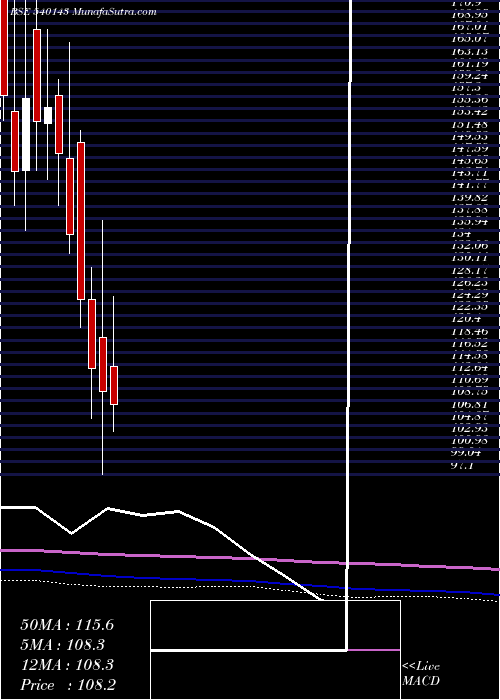Click the 106.81 price axis label

point(469,404)
